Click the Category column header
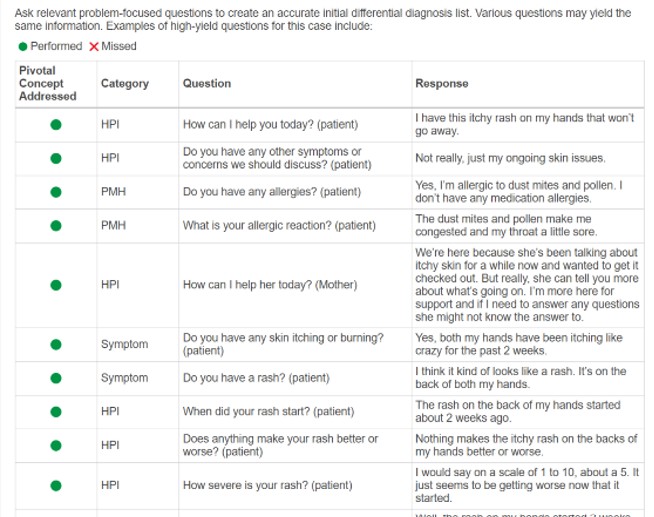The width and height of the screenshot is (654, 517). [x=125, y=83]
